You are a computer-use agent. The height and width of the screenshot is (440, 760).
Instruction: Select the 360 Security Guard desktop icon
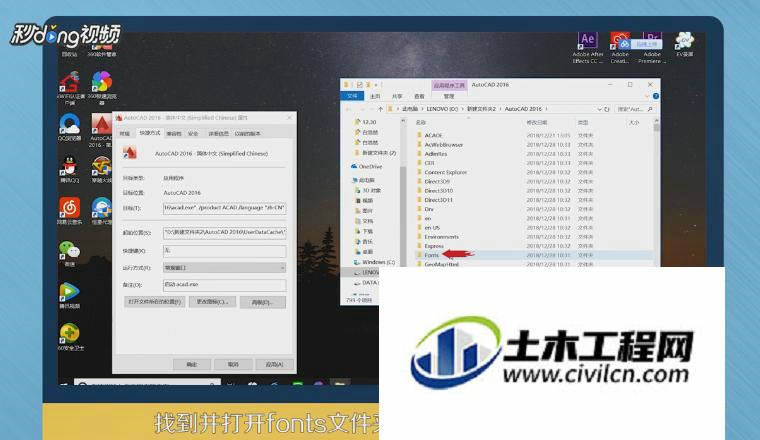[x=70, y=337]
